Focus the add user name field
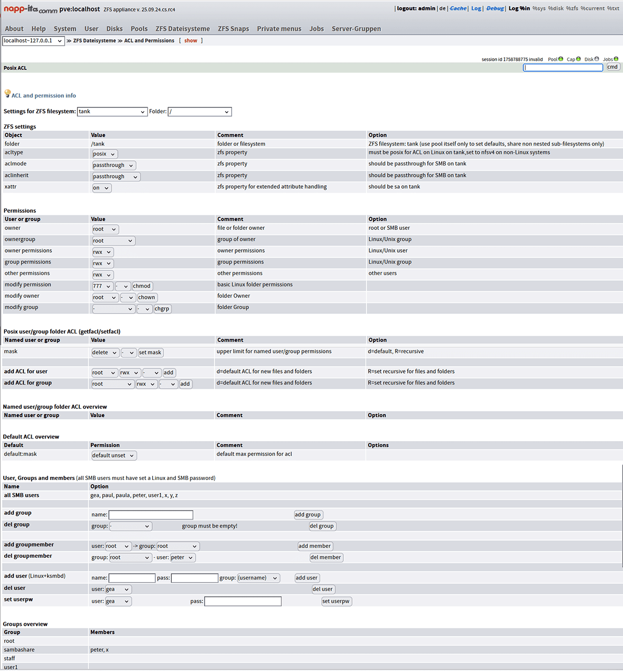This screenshot has height=672, width=623. [x=132, y=578]
